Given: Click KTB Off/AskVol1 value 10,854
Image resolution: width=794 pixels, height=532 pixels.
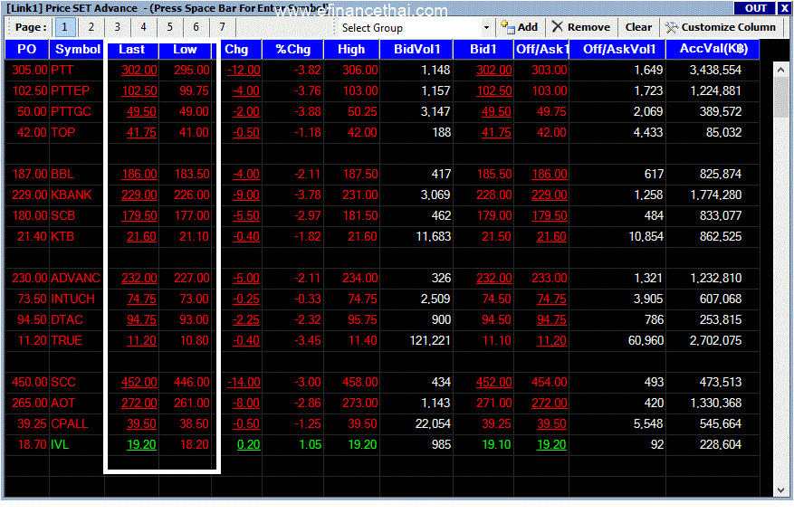Looking at the screenshot, I should 646,236.
